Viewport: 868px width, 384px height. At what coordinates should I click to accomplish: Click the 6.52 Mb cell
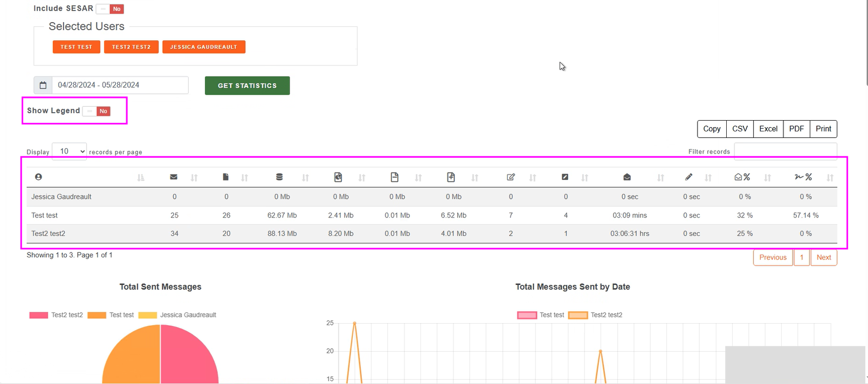(454, 215)
